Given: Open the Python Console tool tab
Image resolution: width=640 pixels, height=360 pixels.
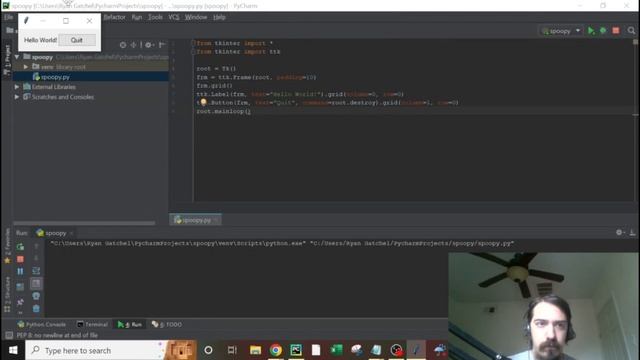Looking at the screenshot, I should (42, 324).
